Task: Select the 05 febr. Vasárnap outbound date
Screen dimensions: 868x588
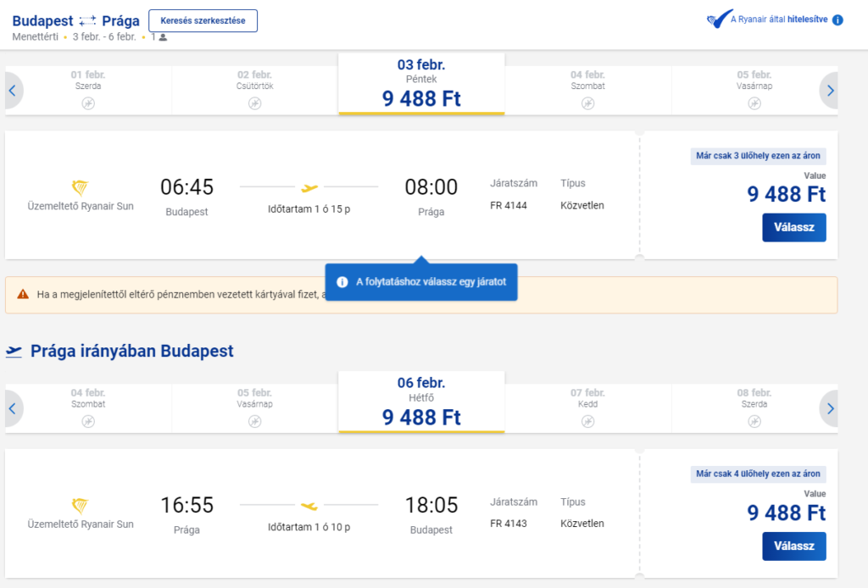Action: coord(754,90)
